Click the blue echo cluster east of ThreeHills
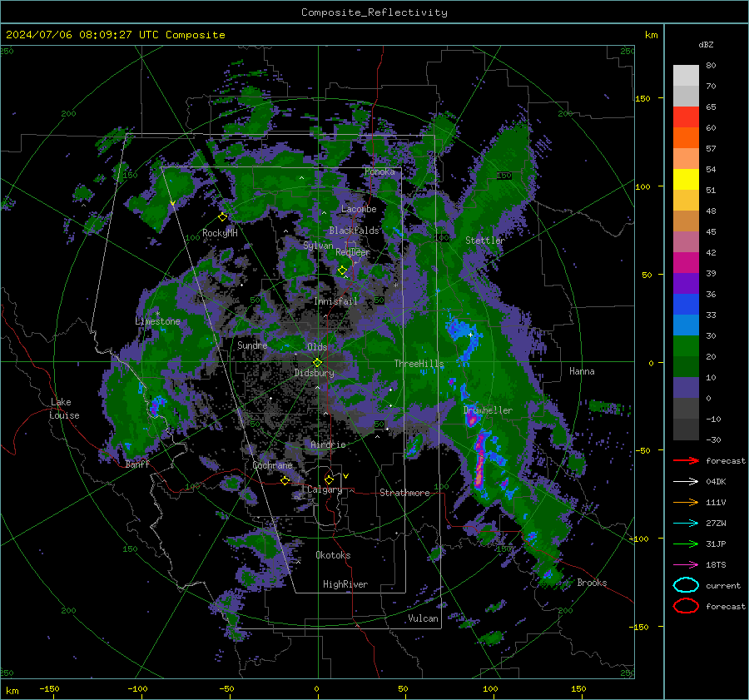This screenshot has height=700, width=749. click(464, 335)
